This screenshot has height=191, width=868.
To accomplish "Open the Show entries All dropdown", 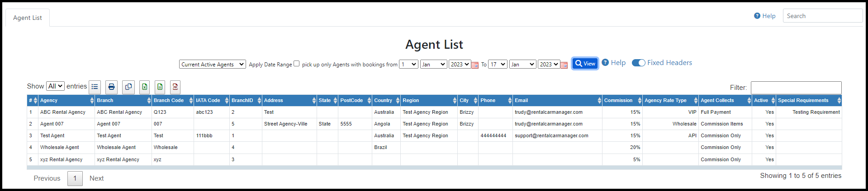I will coord(55,86).
